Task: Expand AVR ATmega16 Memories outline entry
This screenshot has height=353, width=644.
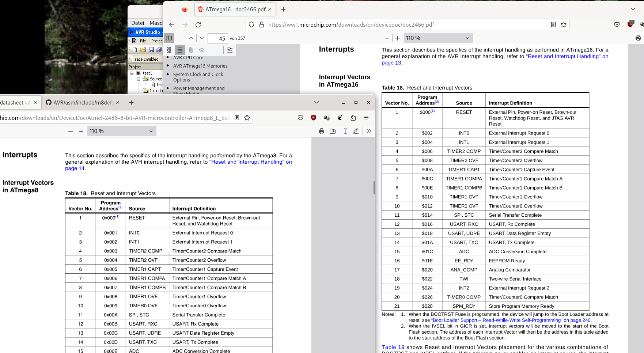Action: coord(168,66)
